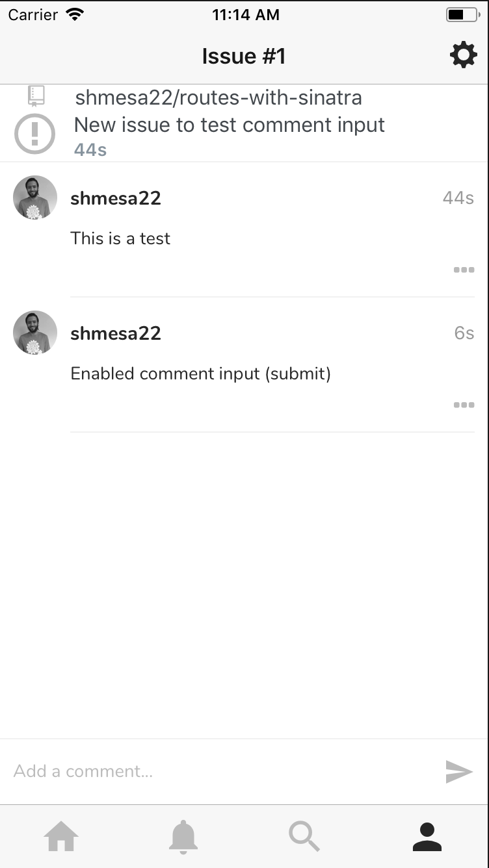
Task: Select the issue title "New issue to test comment input"
Action: point(230,125)
